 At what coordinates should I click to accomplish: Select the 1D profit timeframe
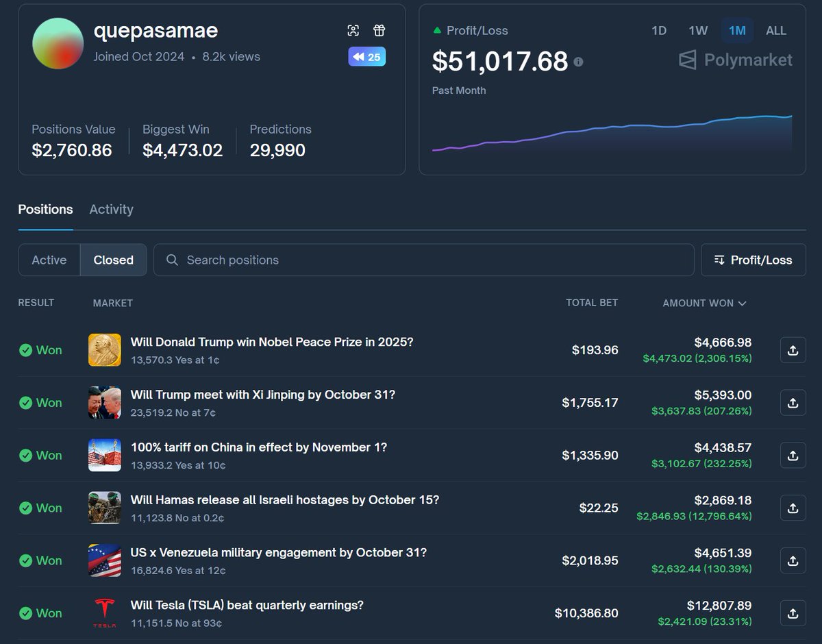tap(659, 30)
